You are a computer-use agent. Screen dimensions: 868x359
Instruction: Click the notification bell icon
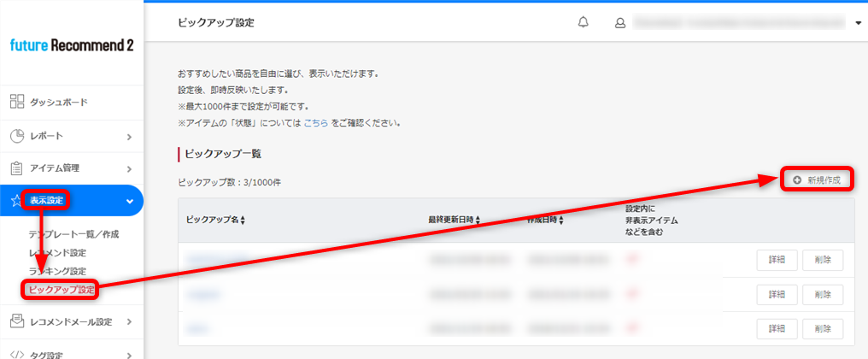click(583, 23)
